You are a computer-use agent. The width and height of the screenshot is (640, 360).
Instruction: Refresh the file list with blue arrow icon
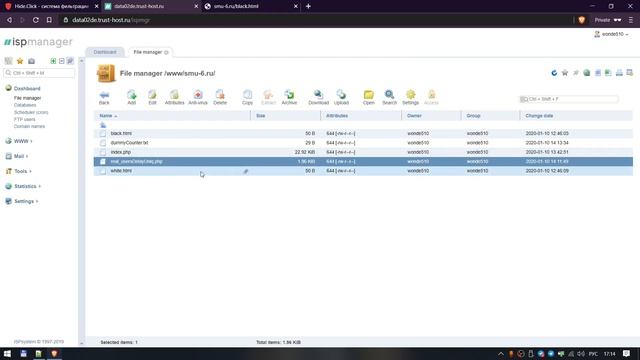(x=554, y=73)
